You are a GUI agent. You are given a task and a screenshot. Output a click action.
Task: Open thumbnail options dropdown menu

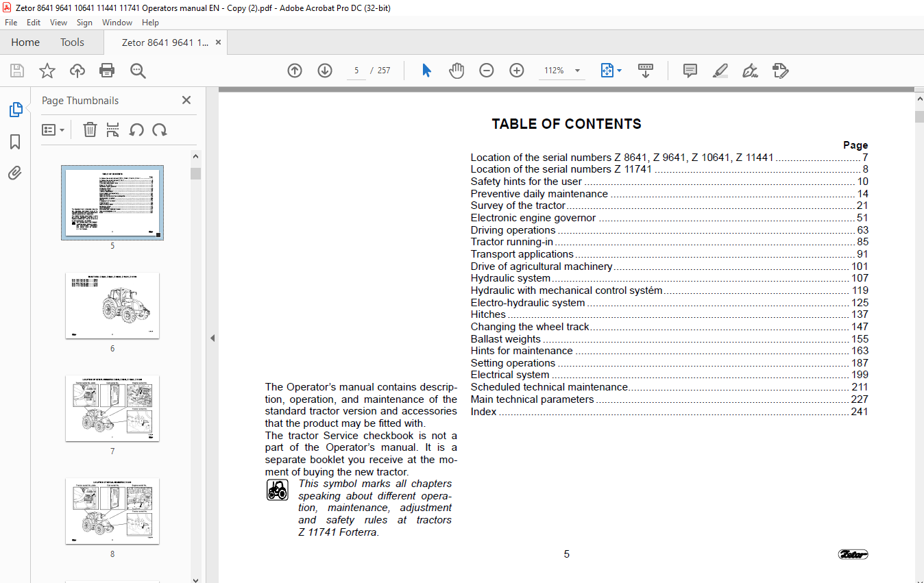click(53, 129)
